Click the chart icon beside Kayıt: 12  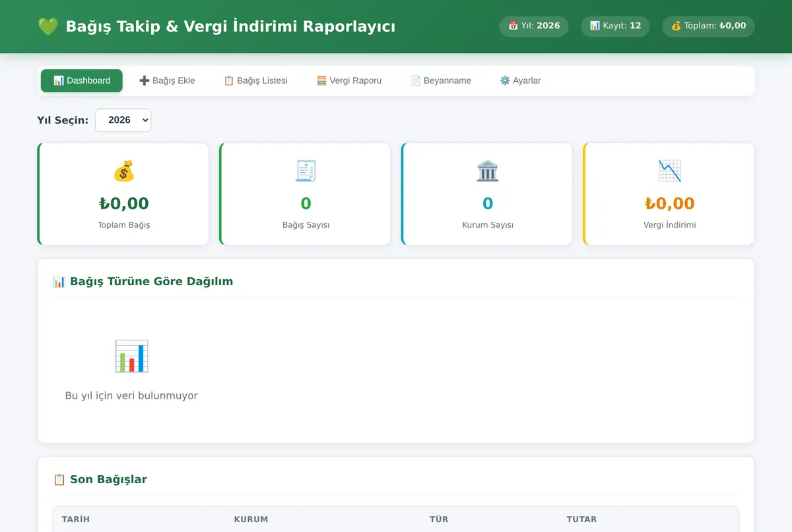(595, 26)
